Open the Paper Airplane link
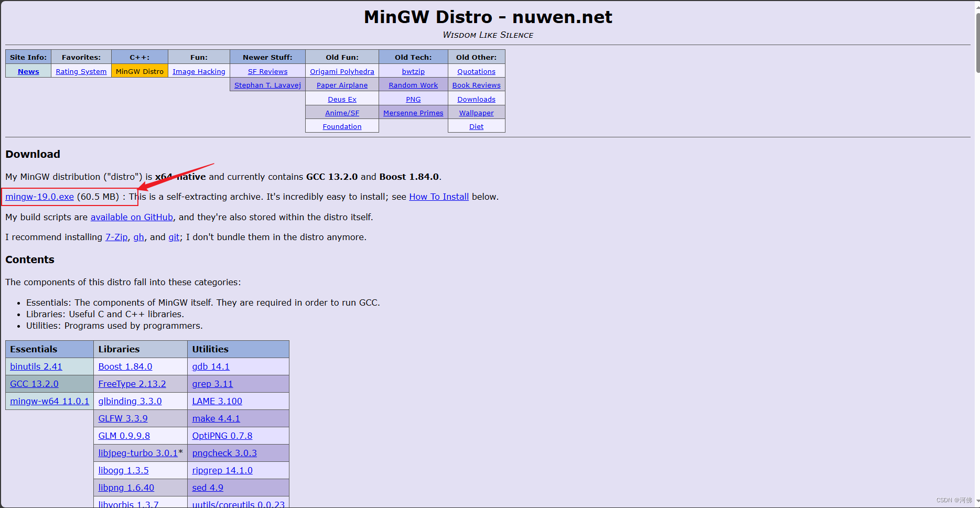980x508 pixels. [x=342, y=85]
